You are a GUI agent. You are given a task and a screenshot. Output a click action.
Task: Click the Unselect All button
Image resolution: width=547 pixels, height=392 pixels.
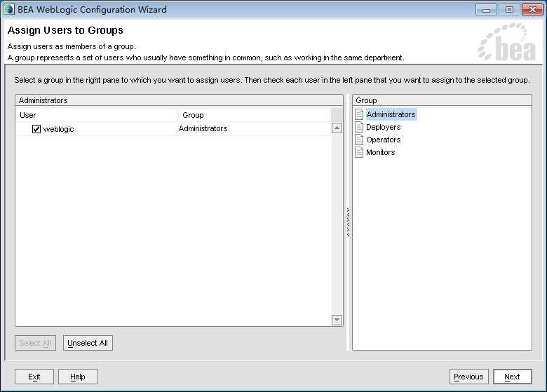tap(88, 343)
